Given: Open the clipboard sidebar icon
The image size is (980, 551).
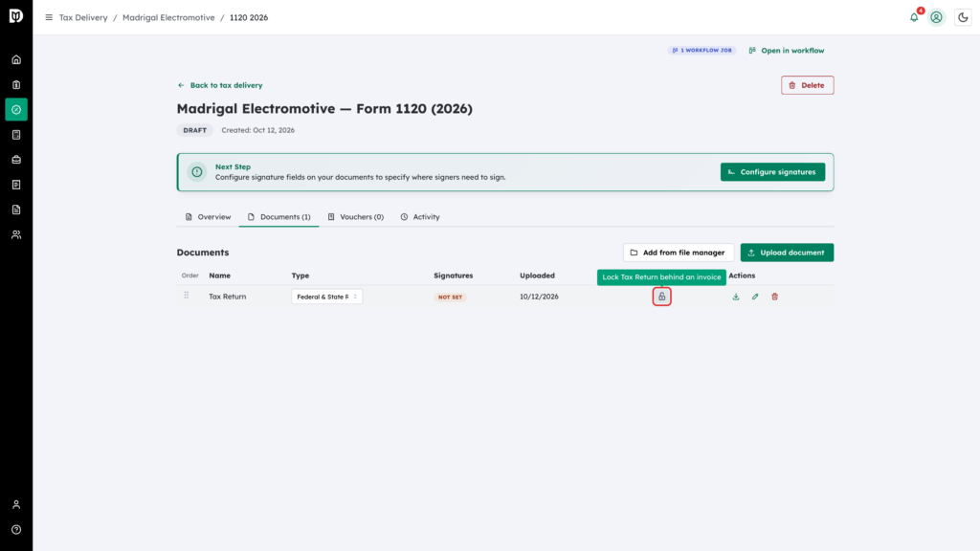Looking at the screenshot, I should (16, 85).
